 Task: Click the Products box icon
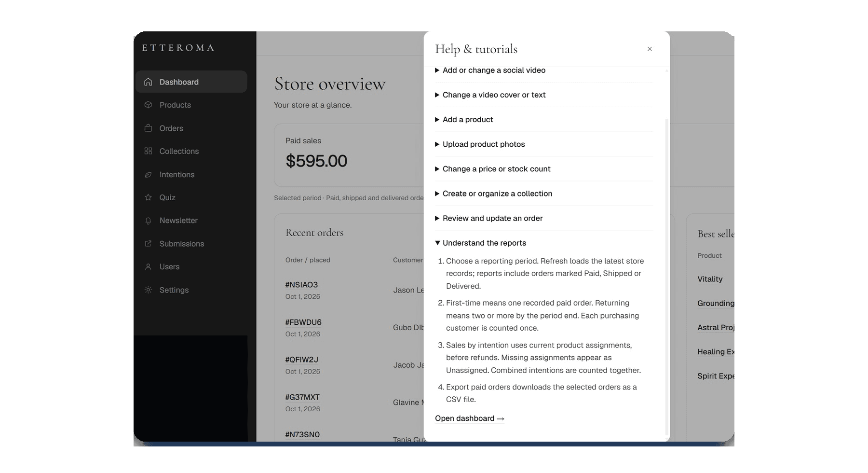pos(148,105)
